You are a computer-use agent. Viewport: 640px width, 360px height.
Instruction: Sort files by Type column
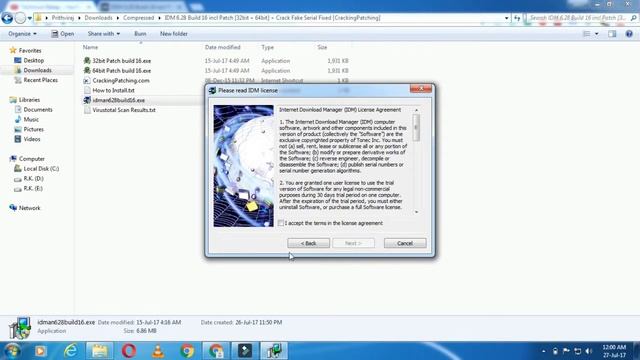coord(268,47)
